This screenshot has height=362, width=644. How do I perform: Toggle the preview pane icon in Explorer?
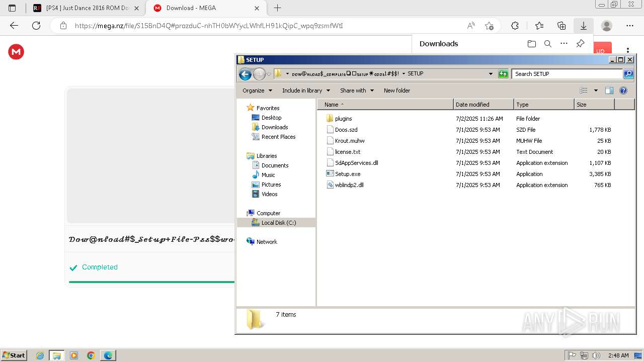[609, 90]
